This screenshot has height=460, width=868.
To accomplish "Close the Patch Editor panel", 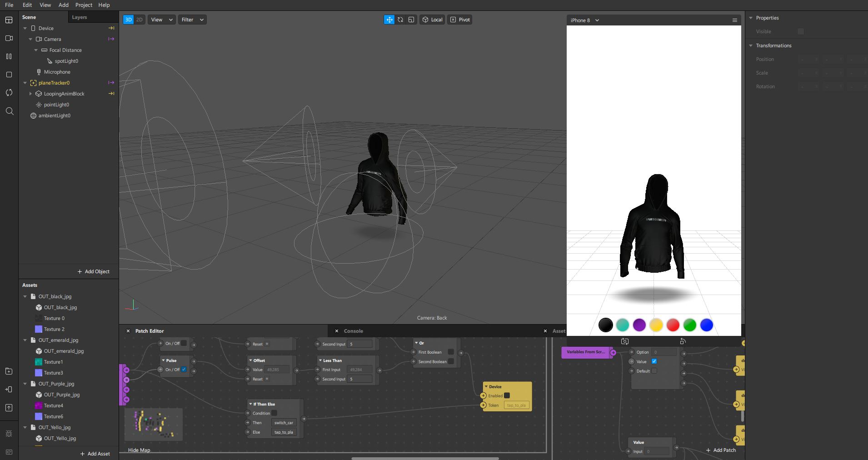I will 128,331.
